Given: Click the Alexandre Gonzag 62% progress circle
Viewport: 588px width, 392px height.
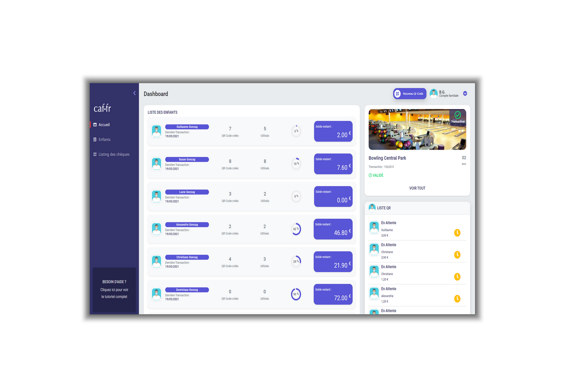Looking at the screenshot, I should tap(296, 229).
